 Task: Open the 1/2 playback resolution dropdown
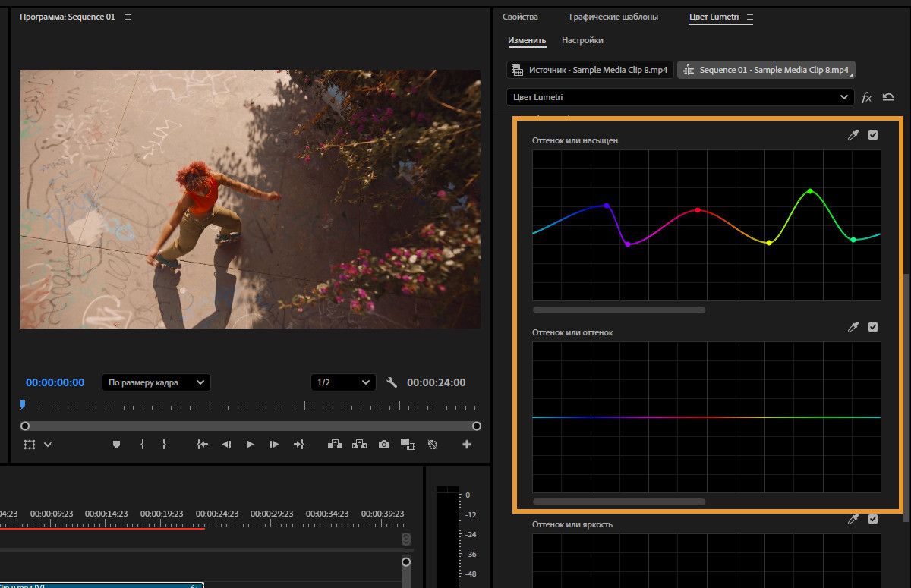(343, 382)
